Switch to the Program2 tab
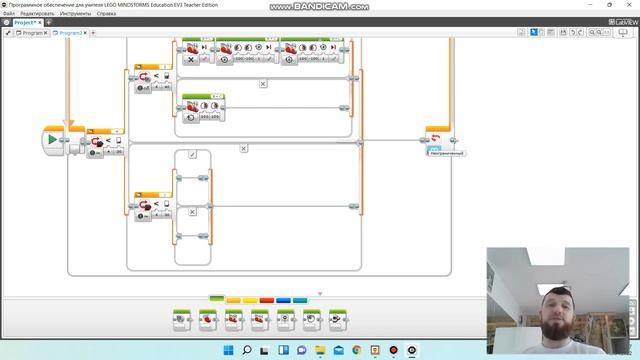The height and width of the screenshot is (360, 640). [x=67, y=33]
